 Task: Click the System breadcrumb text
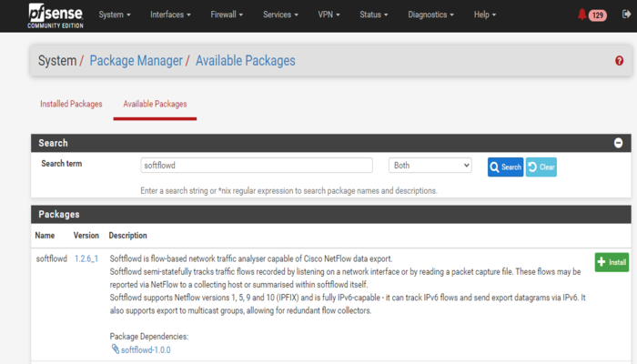click(x=57, y=61)
